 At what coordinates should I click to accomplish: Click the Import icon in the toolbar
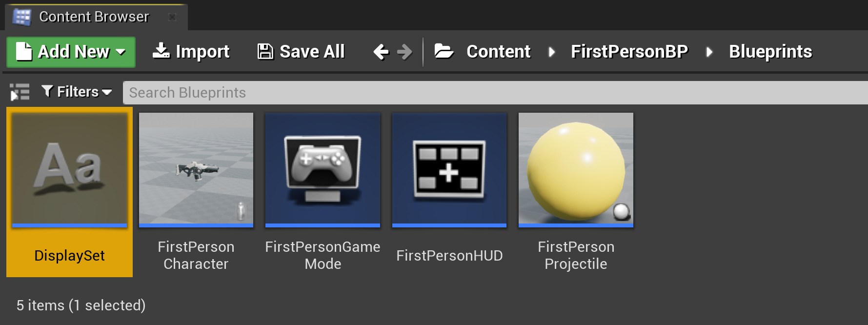(x=161, y=51)
